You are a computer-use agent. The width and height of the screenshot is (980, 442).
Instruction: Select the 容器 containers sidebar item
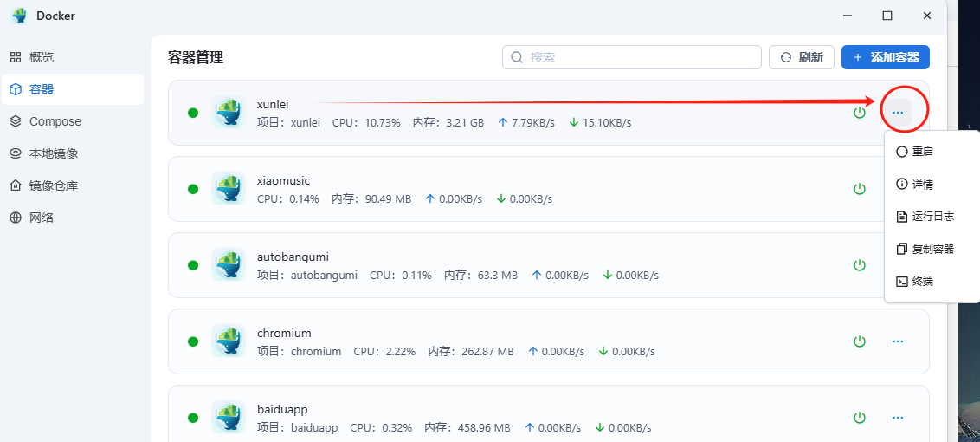point(72,89)
